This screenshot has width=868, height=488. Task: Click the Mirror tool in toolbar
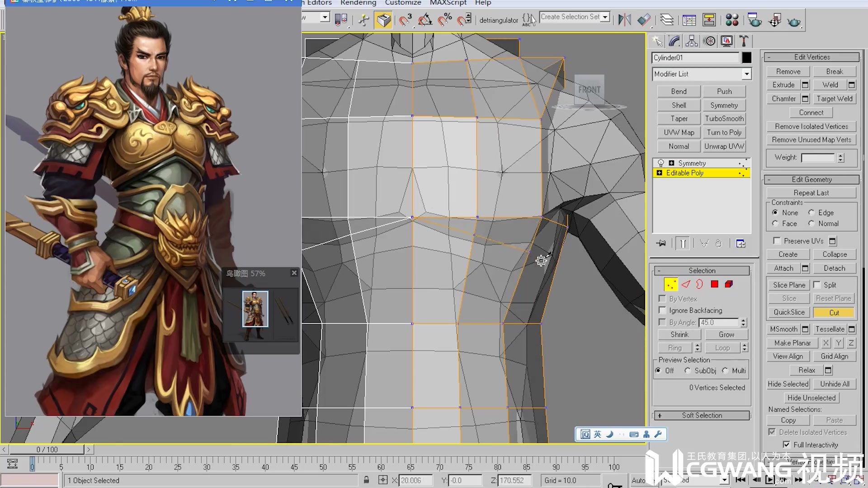pos(624,20)
